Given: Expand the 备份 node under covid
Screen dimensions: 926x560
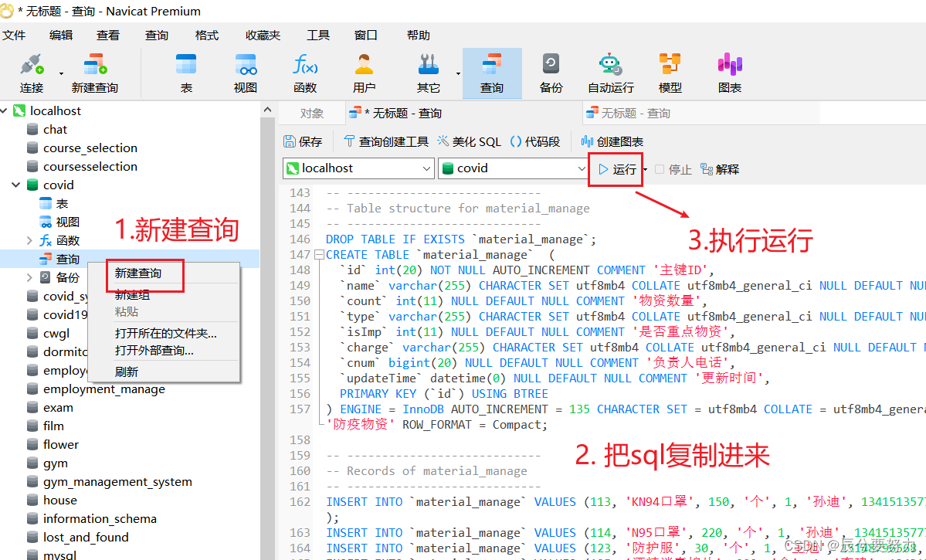Looking at the screenshot, I should pos(29,277).
